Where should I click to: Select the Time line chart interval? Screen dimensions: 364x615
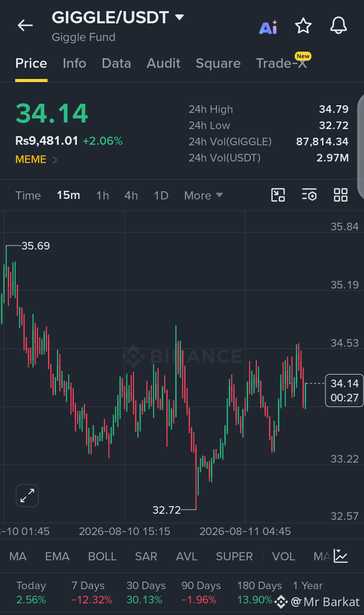(x=28, y=195)
